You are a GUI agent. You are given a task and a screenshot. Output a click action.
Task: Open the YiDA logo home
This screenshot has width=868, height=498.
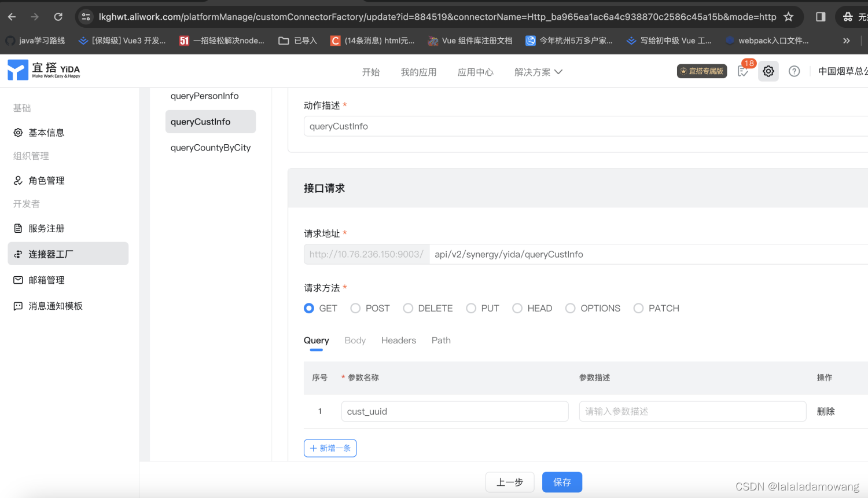coord(44,71)
